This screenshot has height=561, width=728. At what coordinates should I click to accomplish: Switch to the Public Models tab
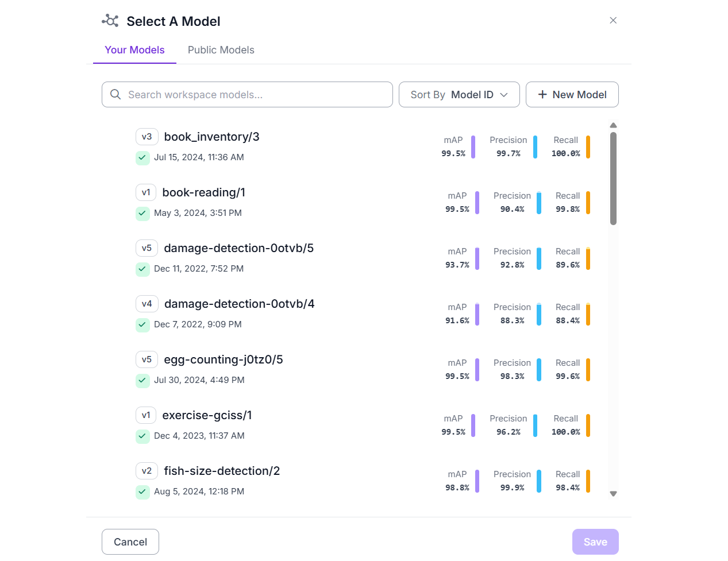coord(221,50)
